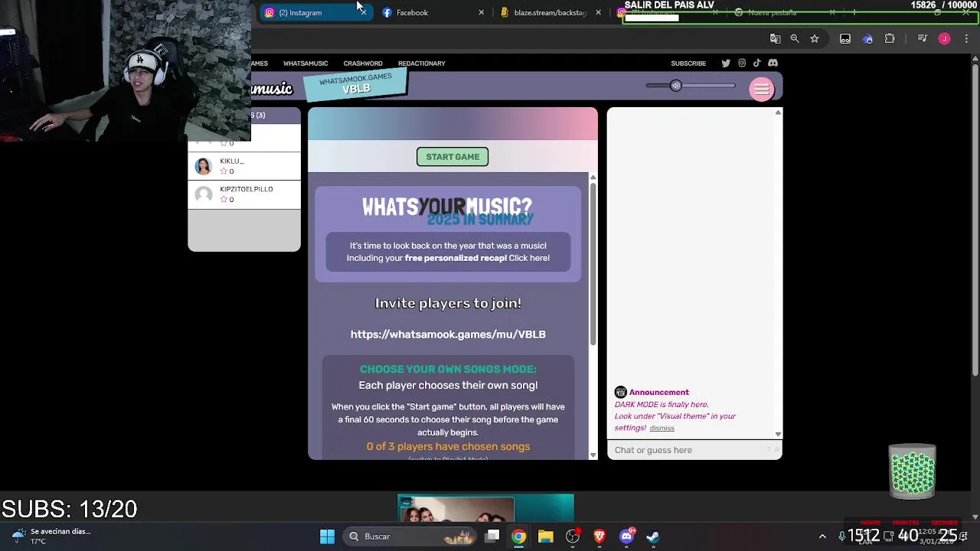This screenshot has width=980, height=551.
Task: Open the Instagram icon in the site header
Action: pos(742,64)
